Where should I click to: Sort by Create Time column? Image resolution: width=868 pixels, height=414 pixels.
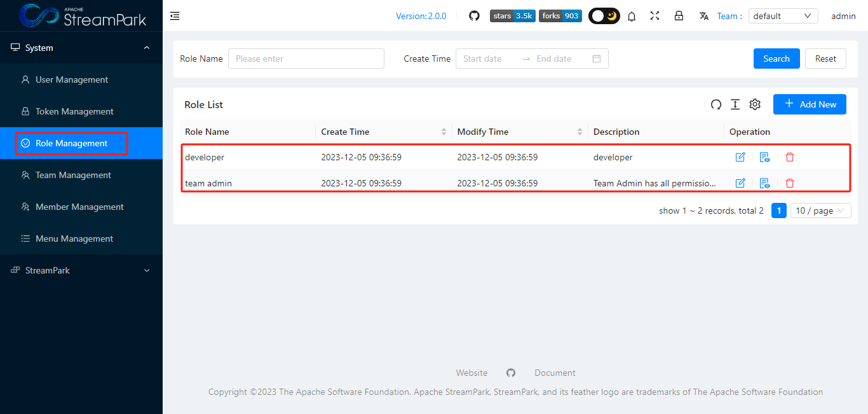(x=444, y=132)
